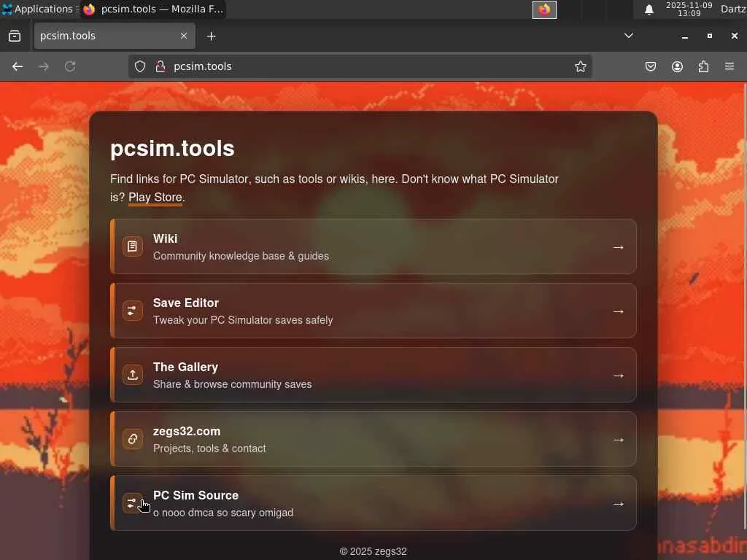Go back with the back arrow button
Image resolution: width=747 pixels, height=560 pixels.
(18, 66)
